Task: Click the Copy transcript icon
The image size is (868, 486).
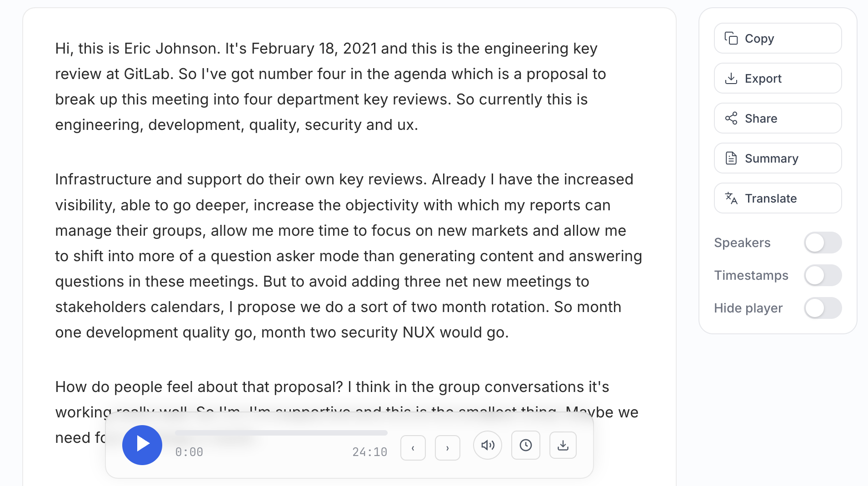Action: (x=731, y=38)
